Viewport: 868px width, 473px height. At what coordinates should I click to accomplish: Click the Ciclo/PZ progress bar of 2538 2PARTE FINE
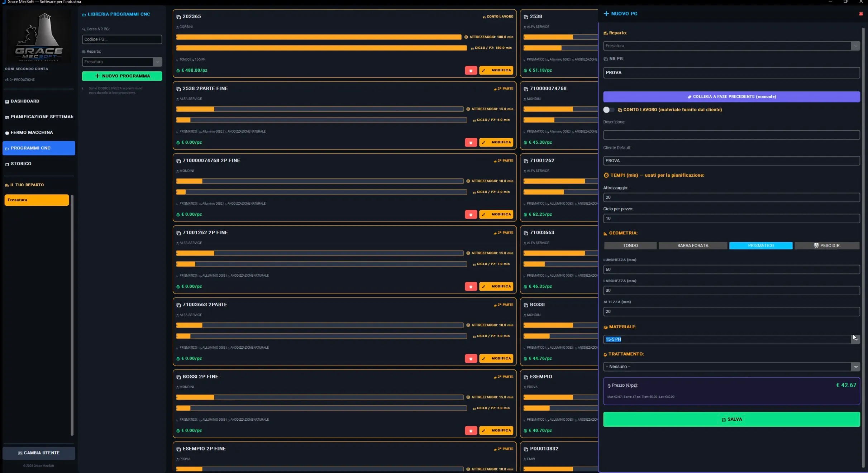[321, 120]
